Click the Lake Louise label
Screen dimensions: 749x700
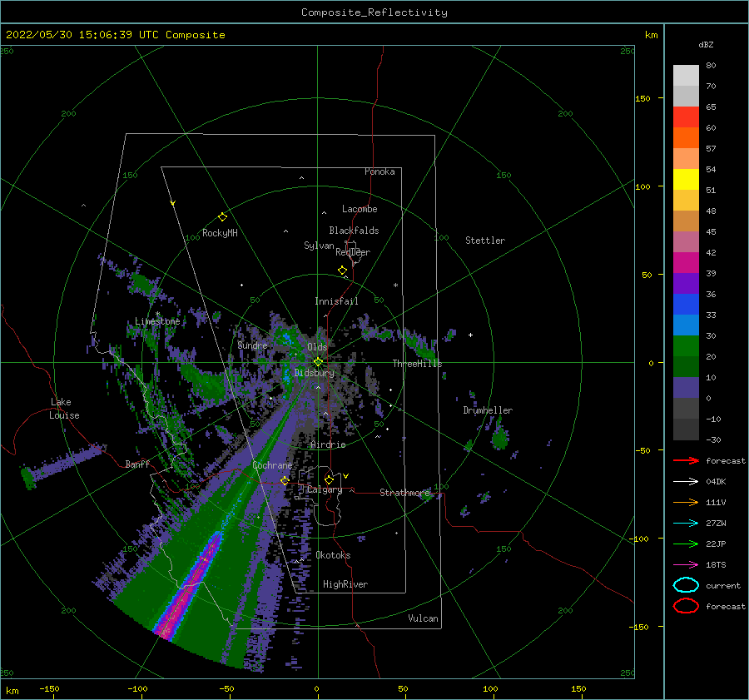point(64,409)
